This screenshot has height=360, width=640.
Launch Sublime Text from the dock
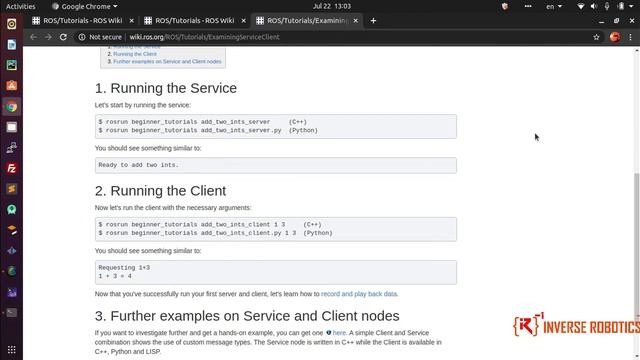11,189
